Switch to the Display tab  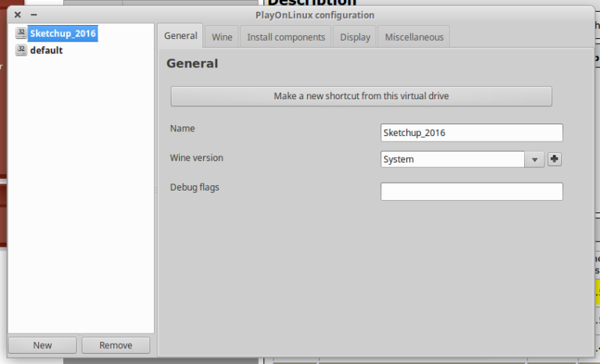point(355,37)
